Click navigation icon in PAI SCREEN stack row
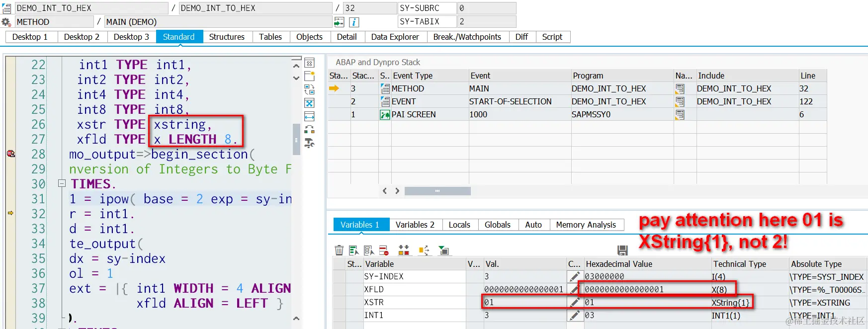This screenshot has height=329, width=868. pyautogui.click(x=680, y=114)
